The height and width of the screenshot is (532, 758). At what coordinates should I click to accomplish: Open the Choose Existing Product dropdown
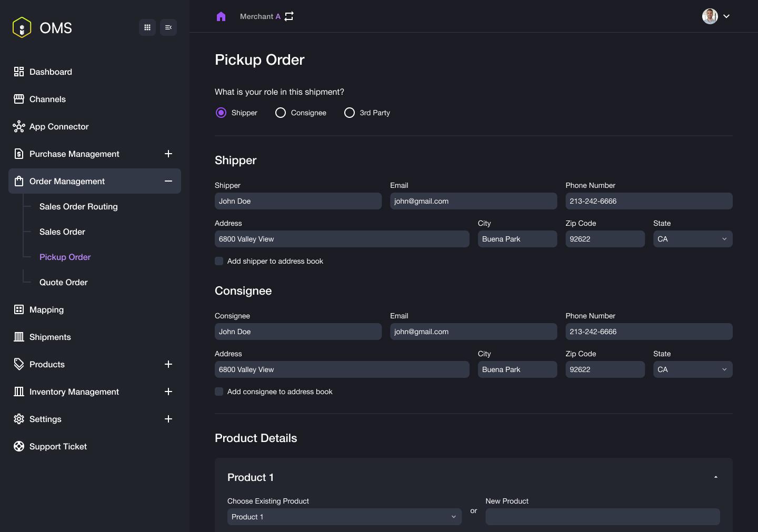[x=344, y=517]
